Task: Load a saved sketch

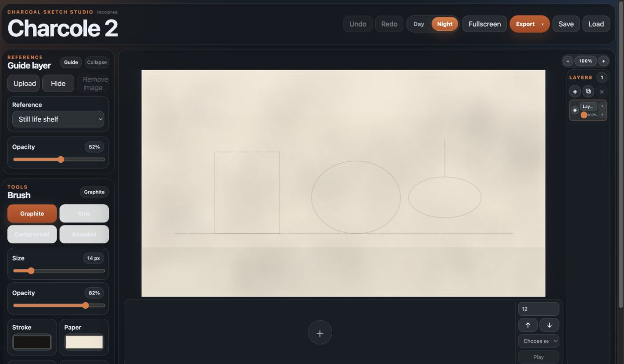Action: pyautogui.click(x=596, y=24)
